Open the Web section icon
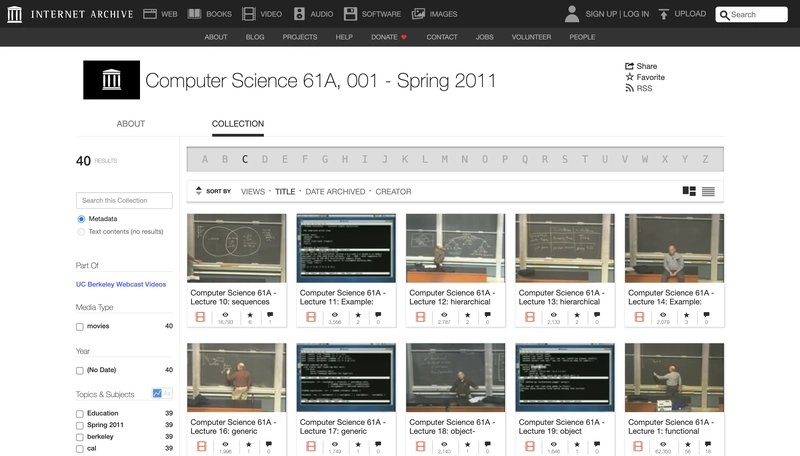Viewport: 800px width, 456px height. point(149,14)
